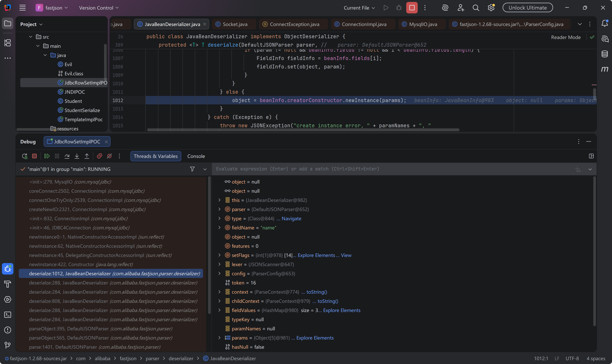
Task: Collapse the main folder
Action: click(x=38, y=46)
